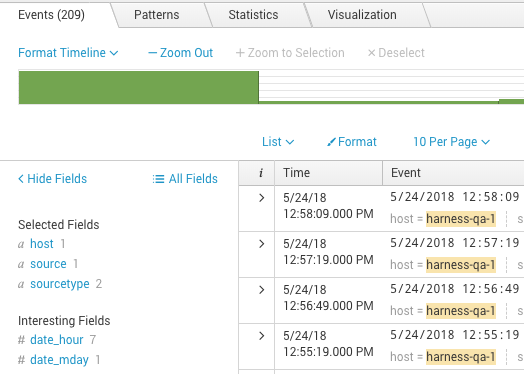Expand the 12:55:19 PM event row
Screen dimensions: 524x374
pos(262,336)
